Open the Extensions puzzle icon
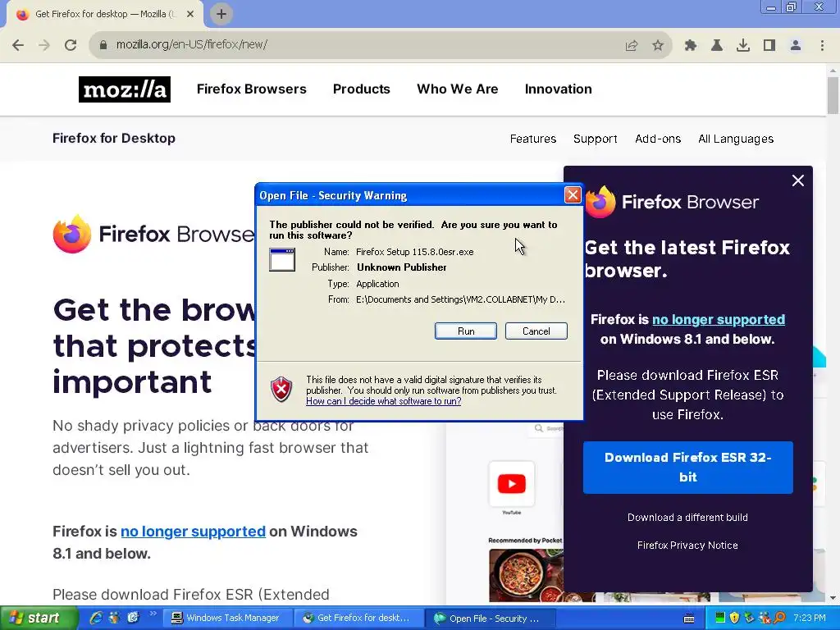Image resolution: width=840 pixels, height=630 pixels. pos(691,46)
